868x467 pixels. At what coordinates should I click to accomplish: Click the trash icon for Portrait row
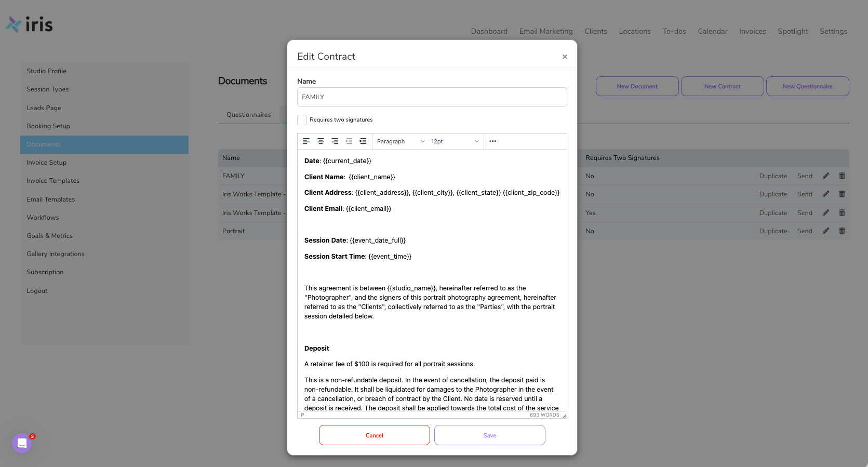point(842,231)
